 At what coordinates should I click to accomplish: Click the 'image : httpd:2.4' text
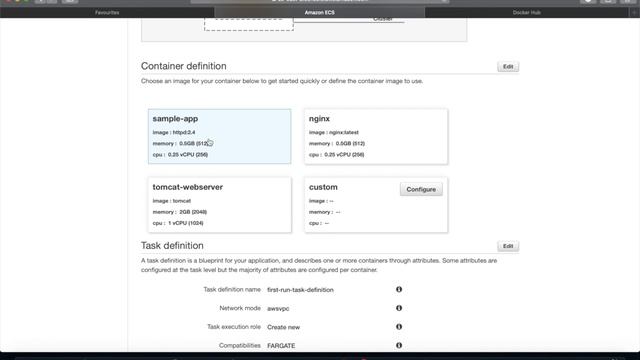tap(174, 133)
